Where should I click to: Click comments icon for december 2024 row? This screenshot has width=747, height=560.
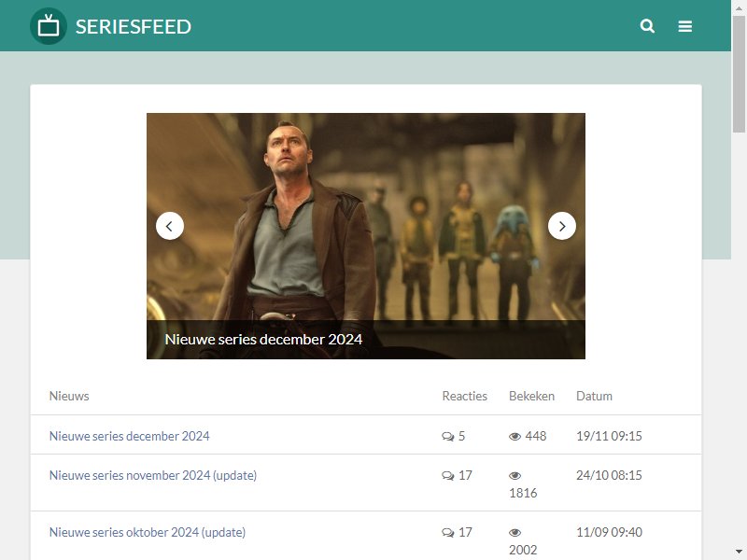pyautogui.click(x=448, y=437)
